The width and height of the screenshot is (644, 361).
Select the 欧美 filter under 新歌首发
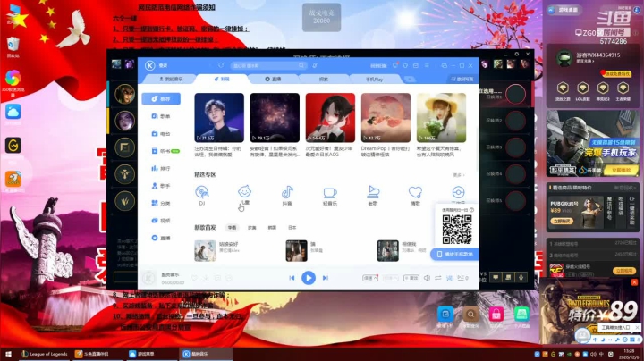(252, 228)
